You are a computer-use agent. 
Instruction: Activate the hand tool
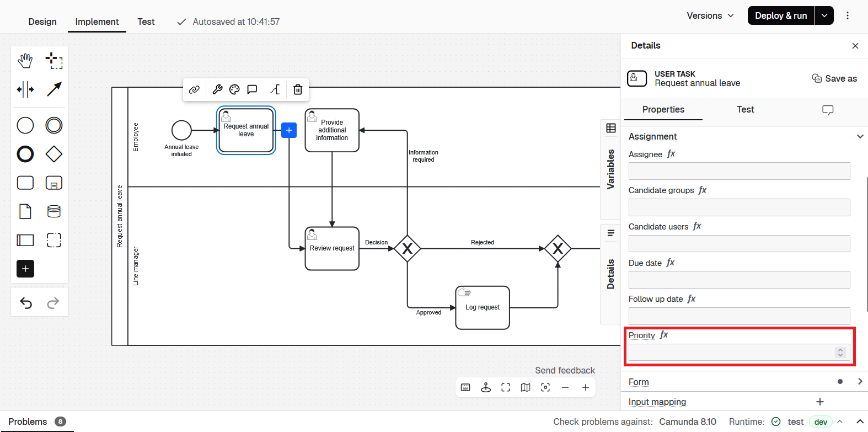pyautogui.click(x=25, y=60)
